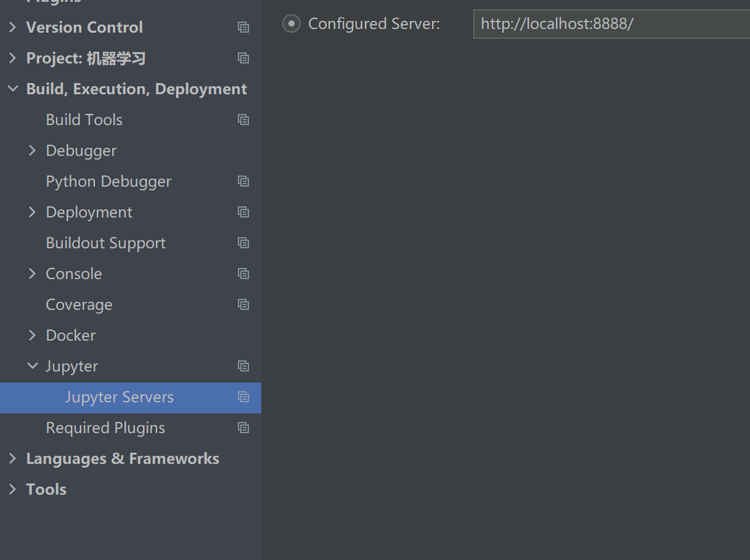Image resolution: width=750 pixels, height=560 pixels.
Task: Expand the Languages & Frameworks section
Action: (x=13, y=458)
